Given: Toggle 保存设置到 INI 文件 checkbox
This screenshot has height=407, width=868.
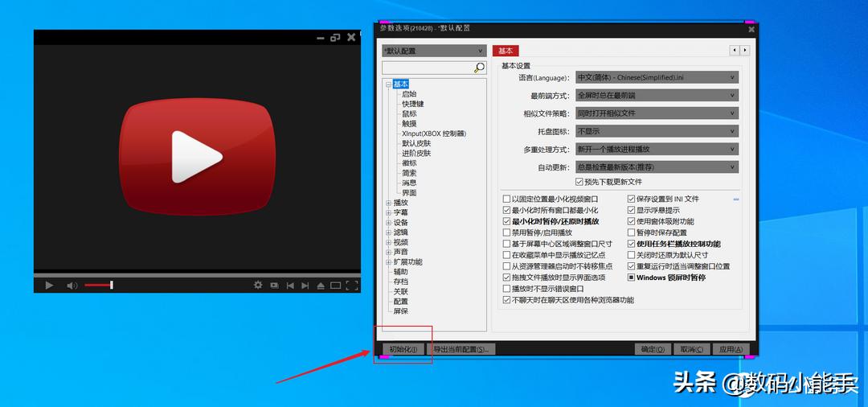Looking at the screenshot, I should [x=631, y=199].
